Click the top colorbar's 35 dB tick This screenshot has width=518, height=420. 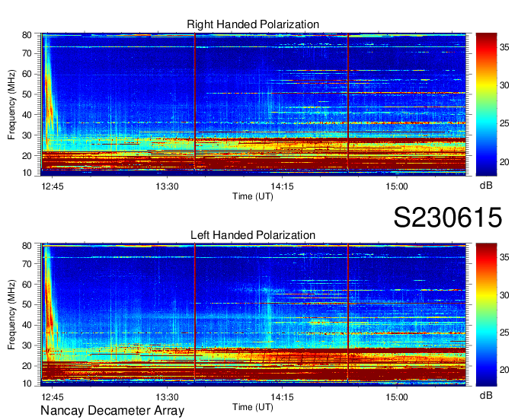[504, 47]
